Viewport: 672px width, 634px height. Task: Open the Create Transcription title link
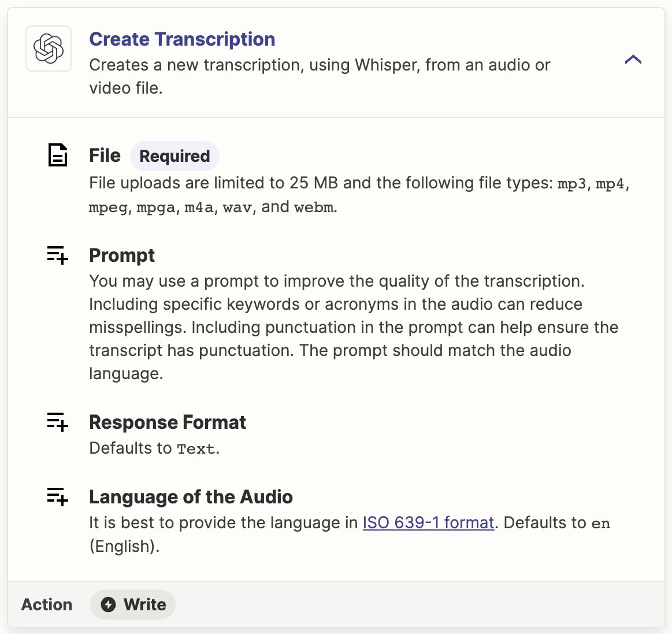click(182, 39)
